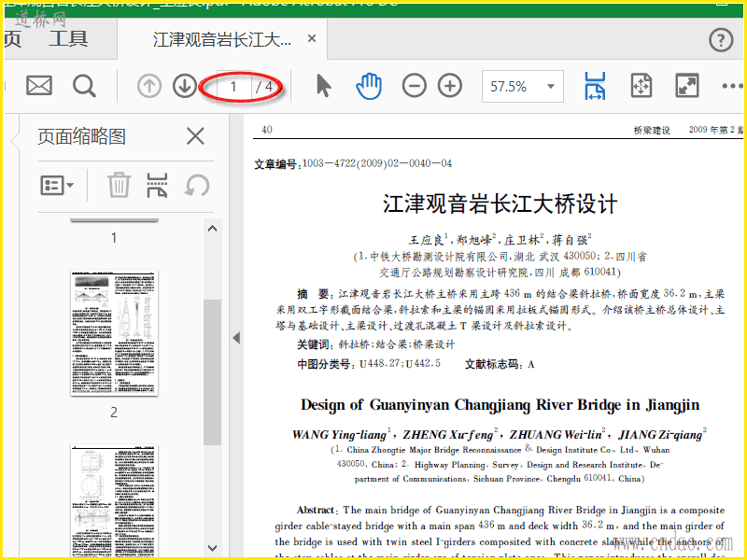Open the search magnifier tool
Image resolution: width=747 pixels, height=560 pixels.
pyautogui.click(x=84, y=86)
